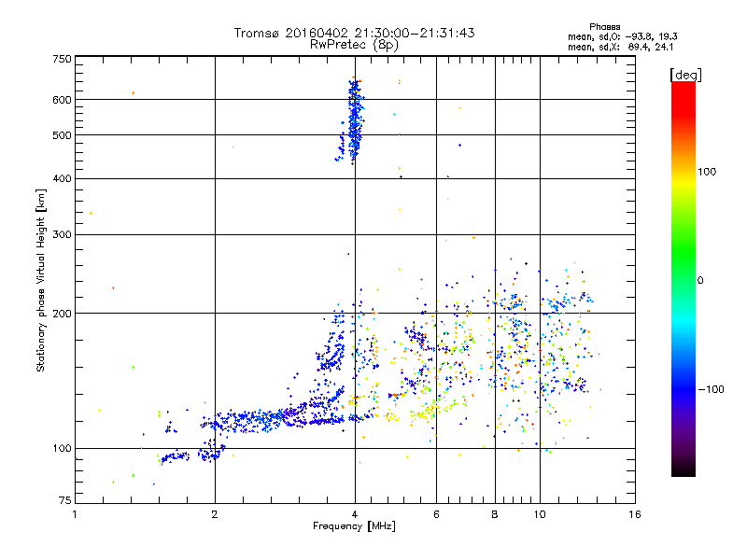Click the x-axis label '4'
Screen dimensions: 747x560
pos(355,514)
